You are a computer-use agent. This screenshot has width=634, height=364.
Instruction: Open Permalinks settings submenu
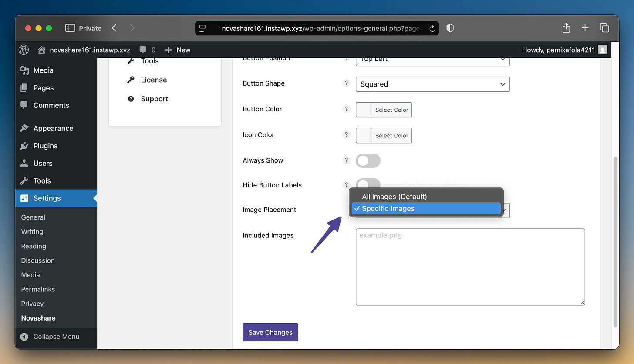tap(38, 289)
